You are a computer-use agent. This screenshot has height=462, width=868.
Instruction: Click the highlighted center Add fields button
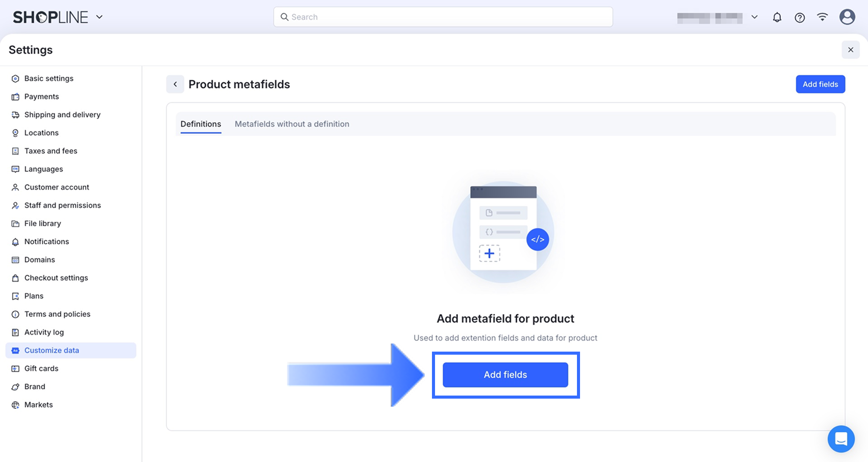(x=505, y=375)
